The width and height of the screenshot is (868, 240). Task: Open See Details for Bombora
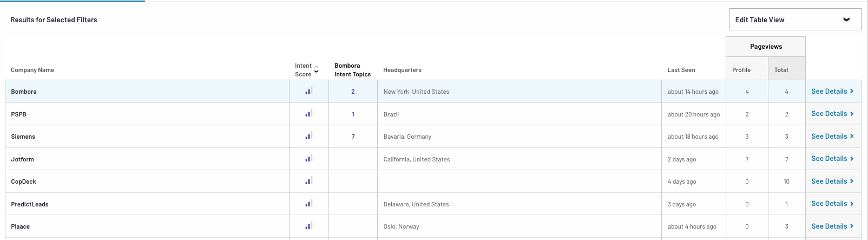click(x=832, y=92)
